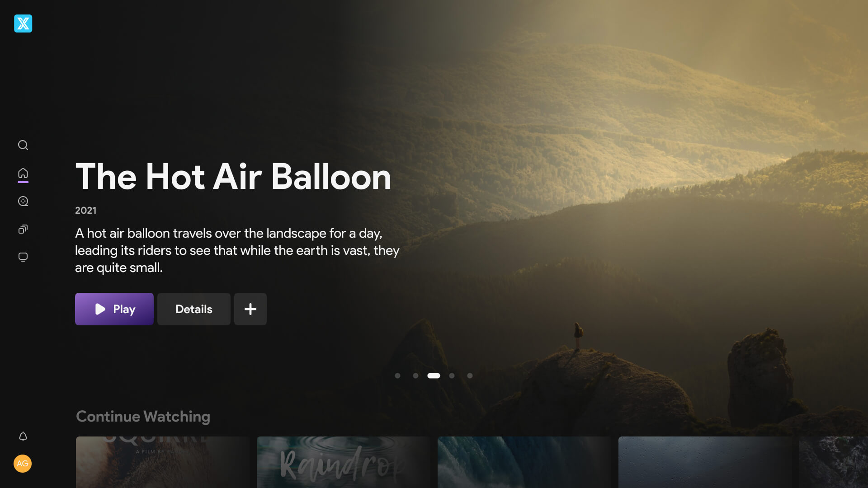The width and height of the screenshot is (868, 488).
Task: Open the stacked library icon in sidebar
Action: click(23, 230)
